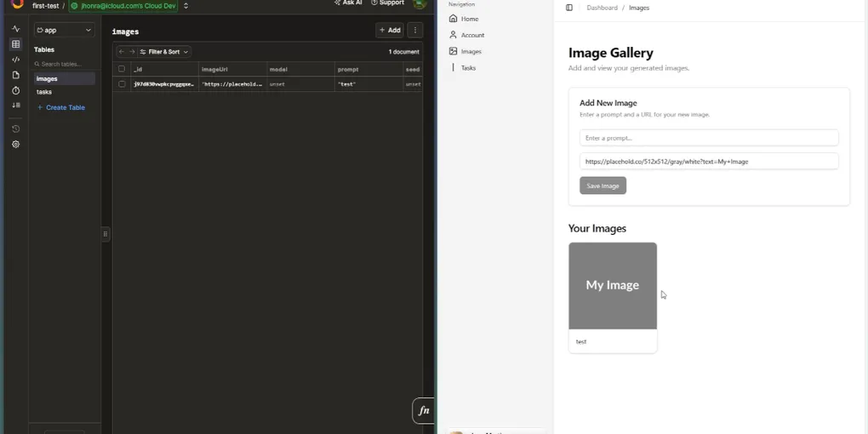Click the j97d830 document id cell

[164, 84]
